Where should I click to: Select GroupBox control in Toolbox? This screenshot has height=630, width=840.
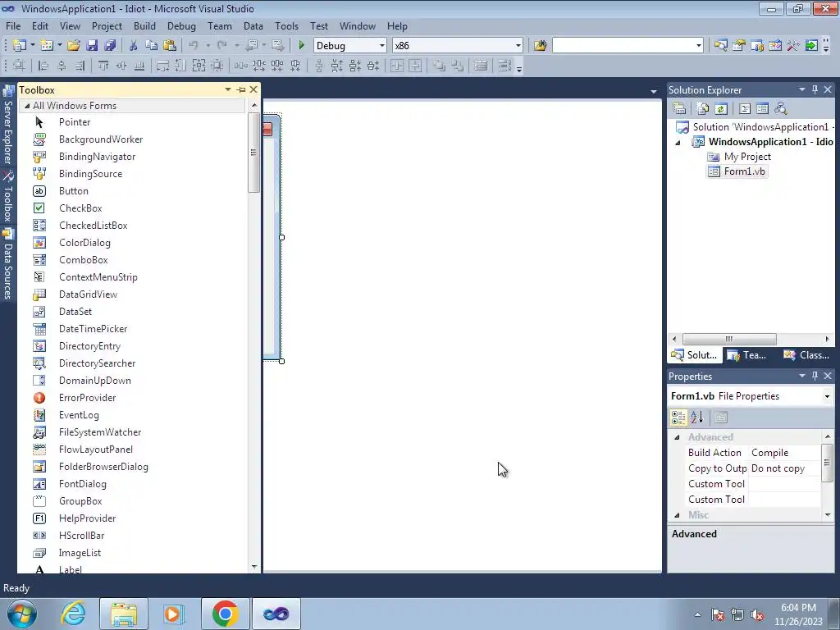point(80,501)
